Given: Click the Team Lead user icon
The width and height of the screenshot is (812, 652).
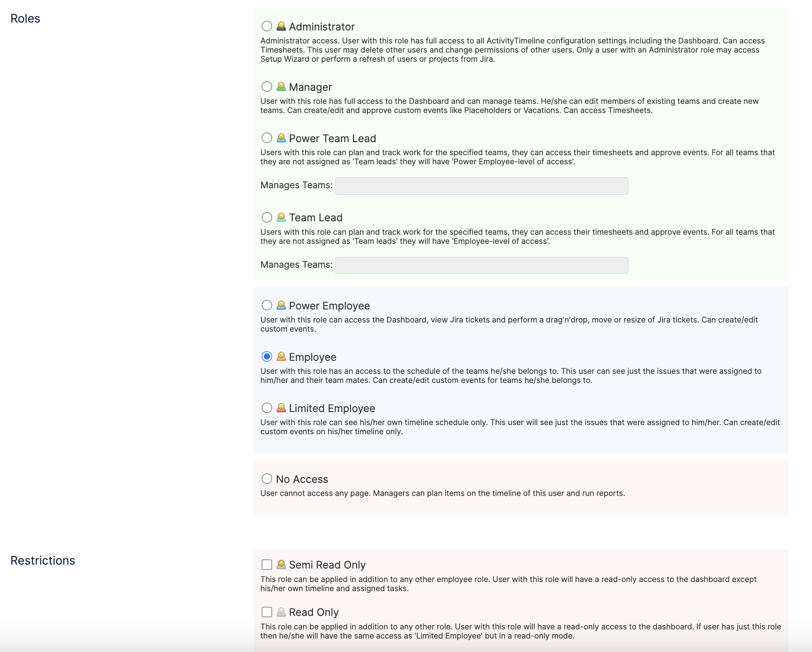Looking at the screenshot, I should (281, 217).
